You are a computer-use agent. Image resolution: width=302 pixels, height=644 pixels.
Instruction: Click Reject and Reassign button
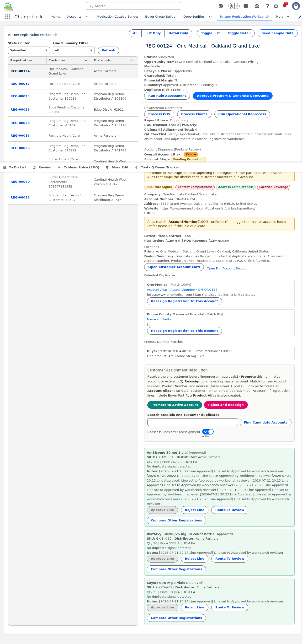[226, 405]
